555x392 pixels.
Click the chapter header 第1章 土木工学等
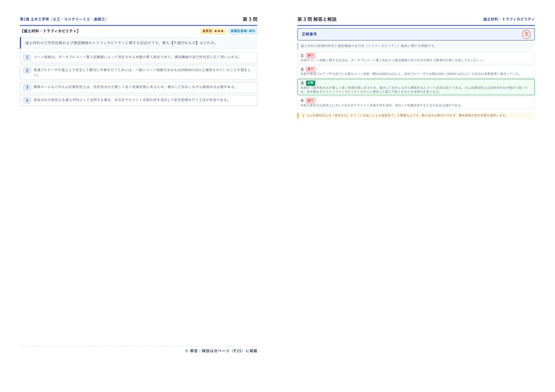pyautogui.click(x=63, y=19)
